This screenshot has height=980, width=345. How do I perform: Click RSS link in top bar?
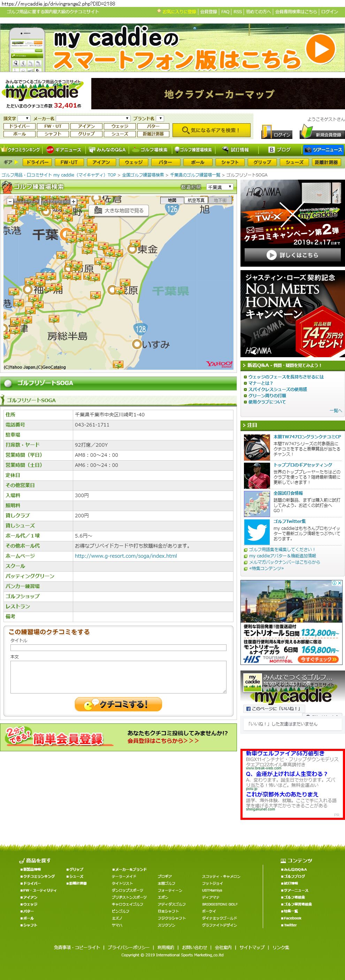pyautogui.click(x=238, y=12)
